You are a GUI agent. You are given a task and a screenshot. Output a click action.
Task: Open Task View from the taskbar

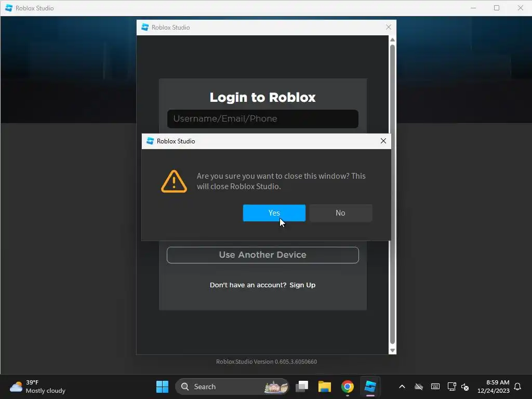click(302, 387)
